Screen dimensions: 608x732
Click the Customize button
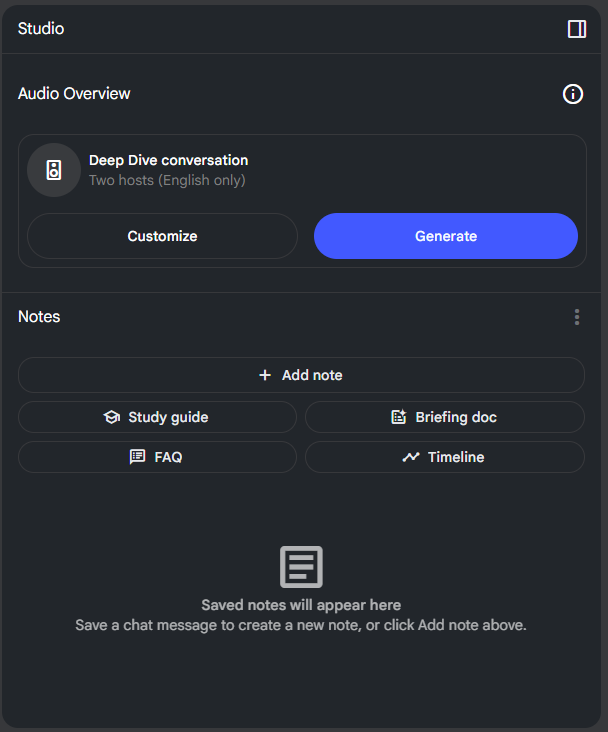tap(162, 236)
